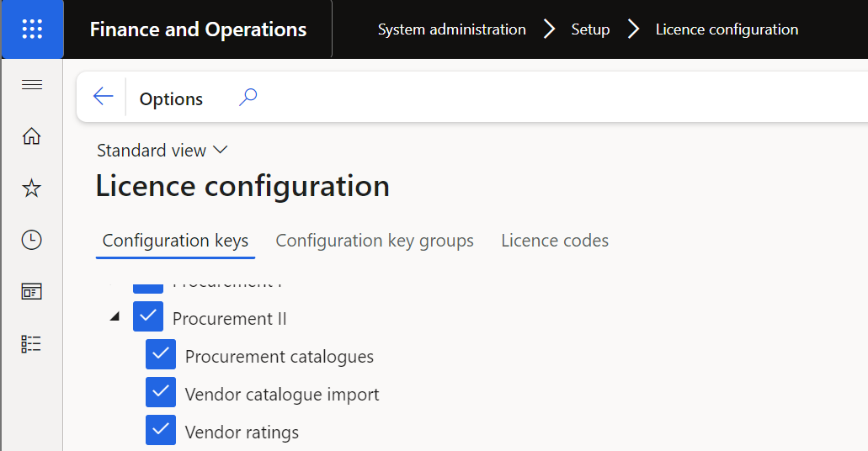Go to the Home icon in sidebar
Screen dimensions: 868x451
(31, 135)
